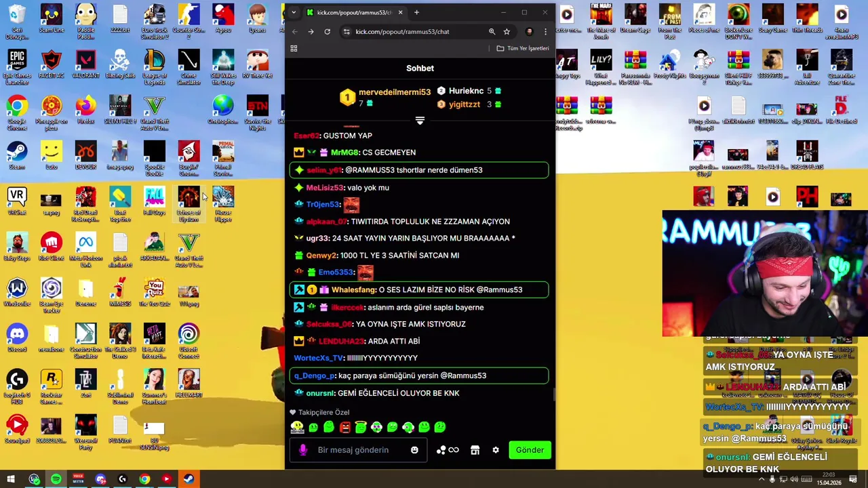The height and width of the screenshot is (488, 868).
Task: Insert the angry red emote
Action: tap(345, 427)
